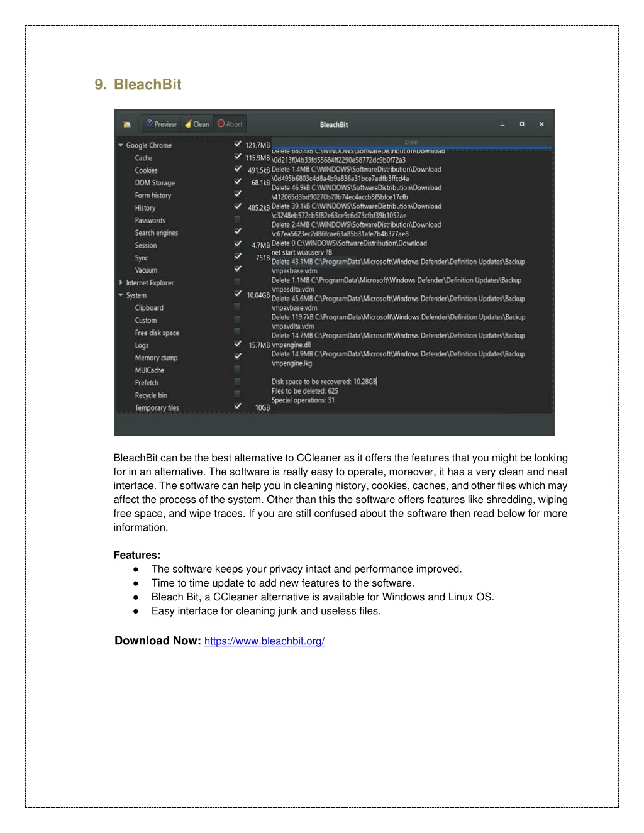Uncheck the History checkbox

(x=238, y=207)
